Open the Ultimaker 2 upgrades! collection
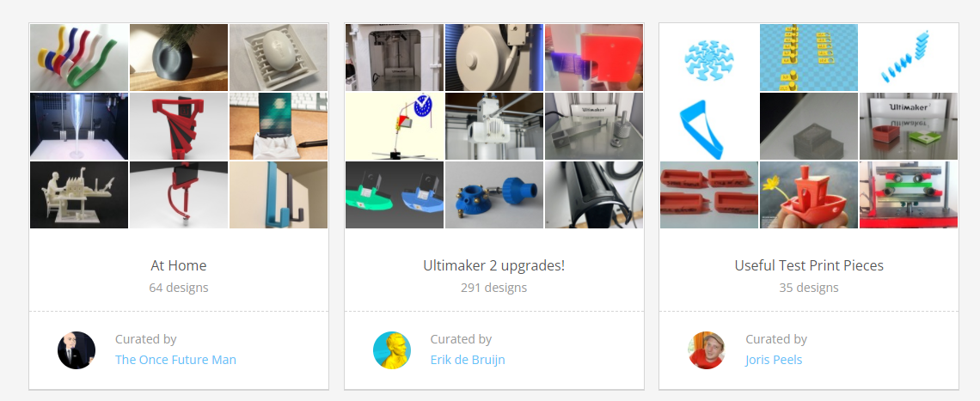The image size is (980, 401). point(493,265)
